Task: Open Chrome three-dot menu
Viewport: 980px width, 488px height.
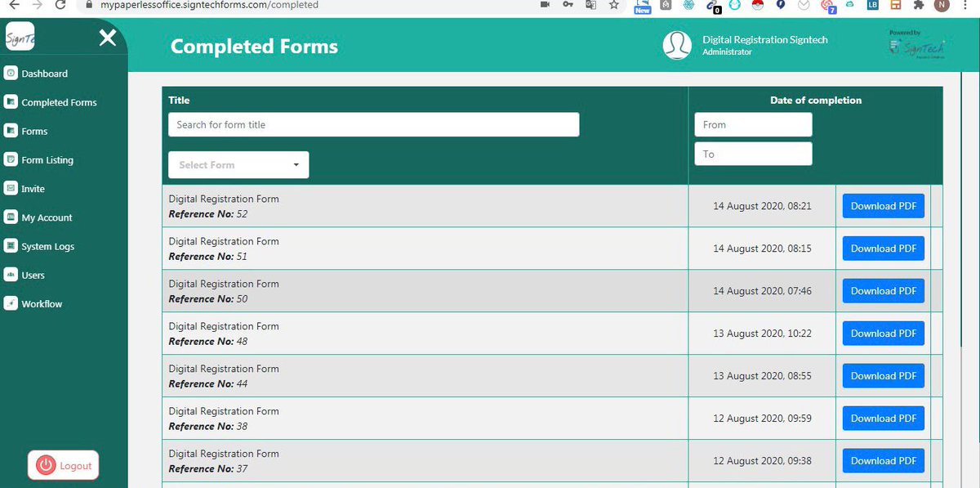Action: 965,5
